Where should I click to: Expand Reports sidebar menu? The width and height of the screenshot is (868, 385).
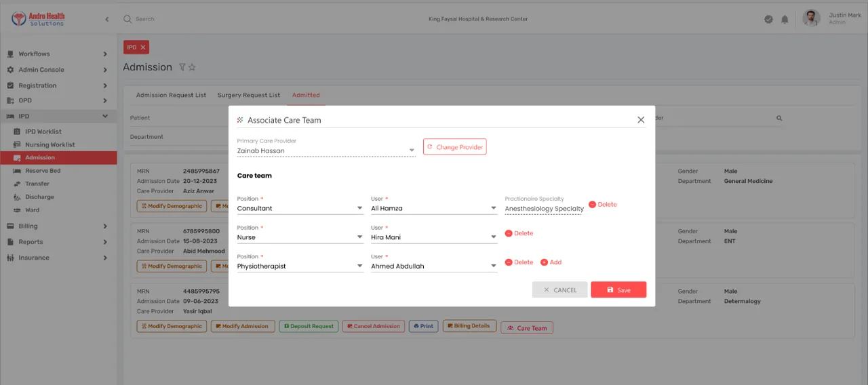[x=58, y=241]
